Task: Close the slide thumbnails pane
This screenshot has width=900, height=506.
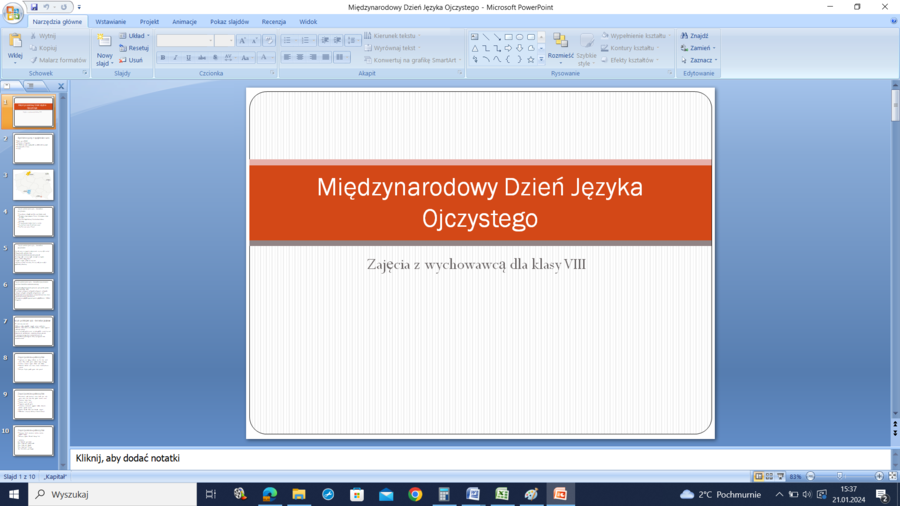Action: tap(61, 86)
